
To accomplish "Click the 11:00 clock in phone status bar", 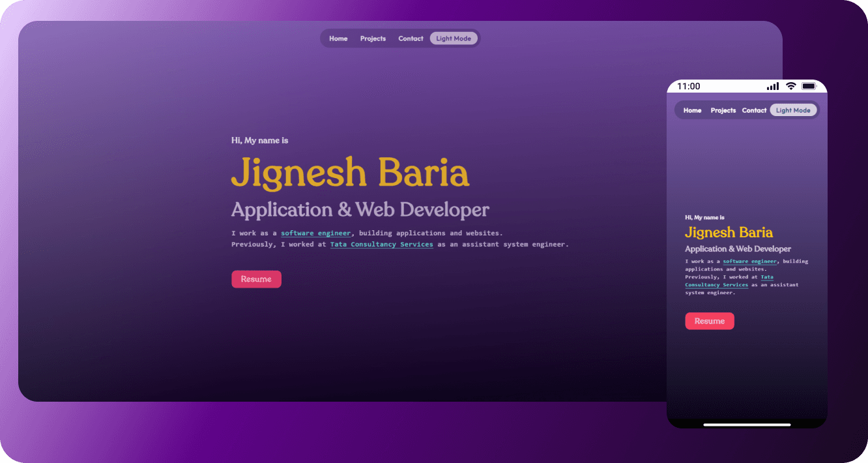I will coord(688,86).
